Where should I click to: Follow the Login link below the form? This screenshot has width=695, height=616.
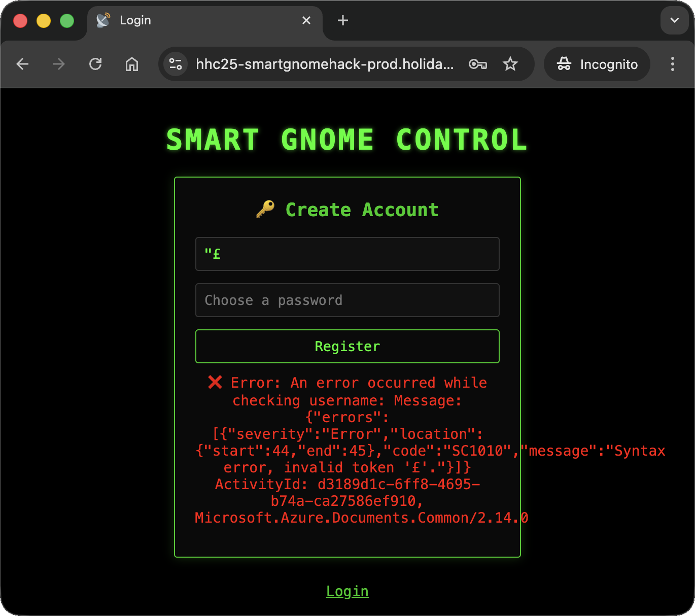[347, 591]
